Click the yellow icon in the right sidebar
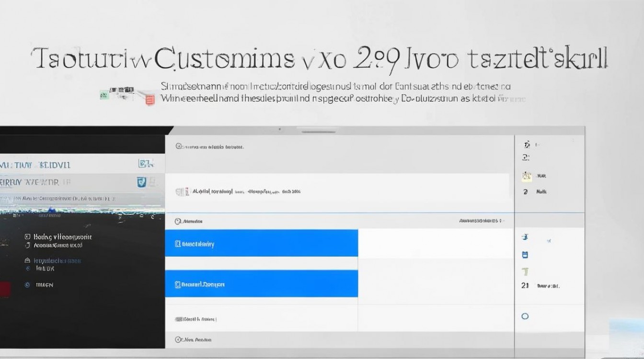 [526, 176]
